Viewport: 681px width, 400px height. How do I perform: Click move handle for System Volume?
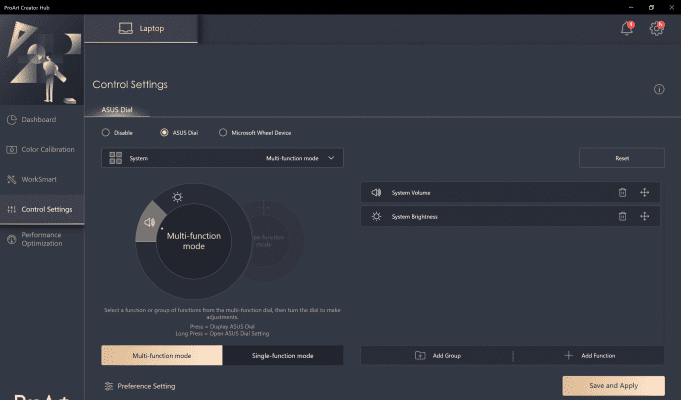pos(645,192)
